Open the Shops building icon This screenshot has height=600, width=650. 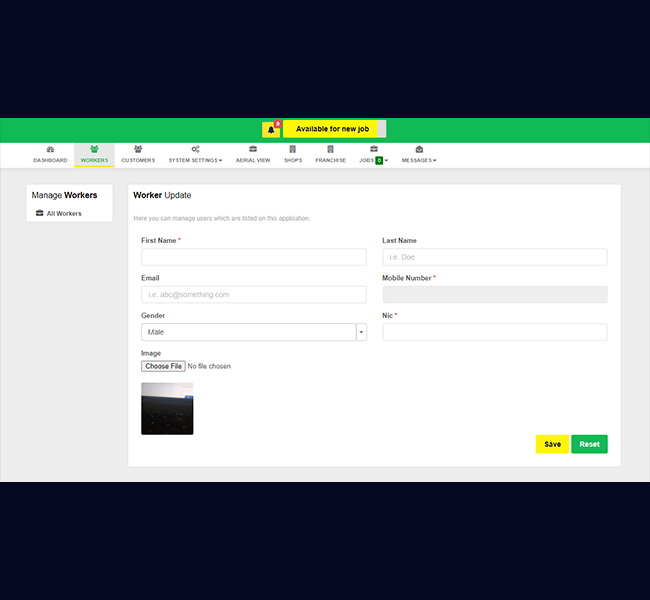tap(293, 149)
